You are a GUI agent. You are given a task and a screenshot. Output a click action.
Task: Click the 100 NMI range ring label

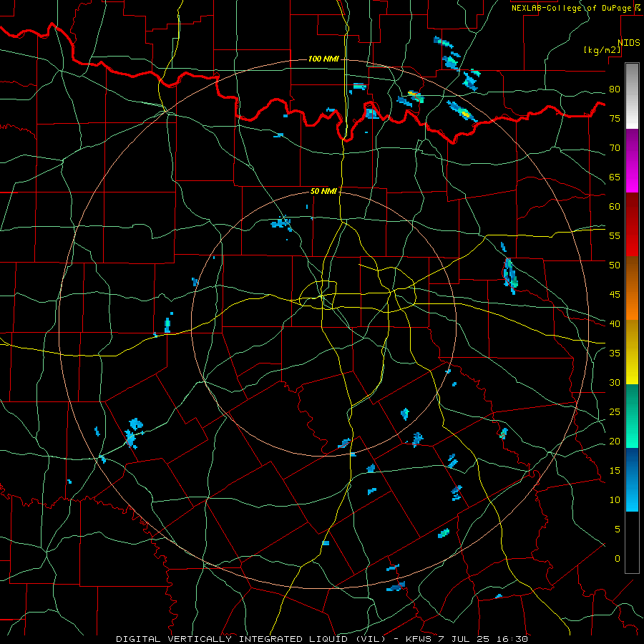323,59
